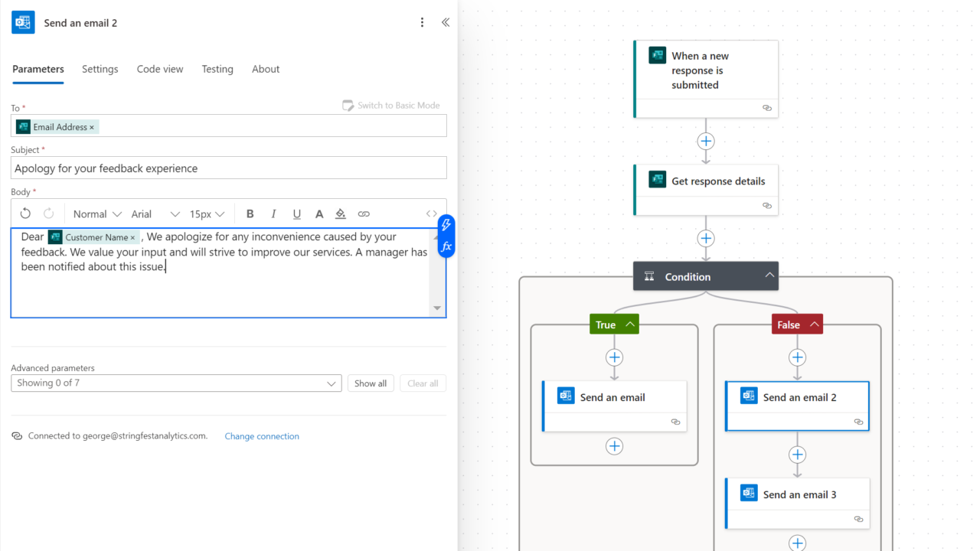This screenshot has height=551, width=980.
Task: Click the connection icon on Send an email 2 card
Action: point(858,422)
